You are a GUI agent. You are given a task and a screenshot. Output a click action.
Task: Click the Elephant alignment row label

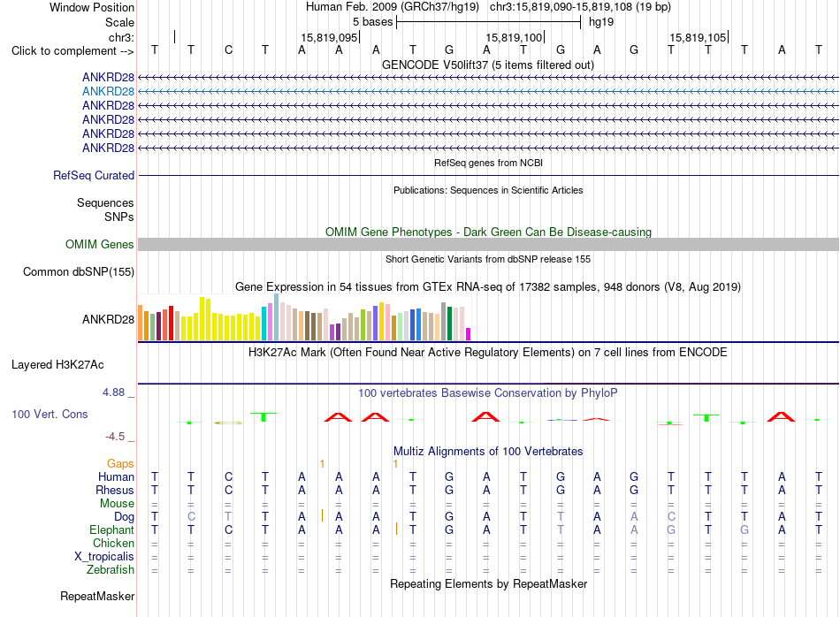pyautogui.click(x=112, y=529)
